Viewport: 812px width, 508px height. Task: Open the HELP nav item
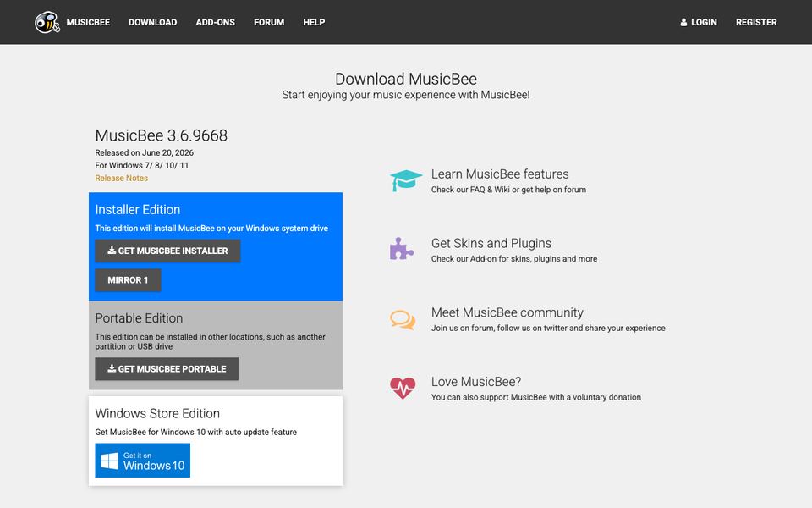click(x=314, y=22)
